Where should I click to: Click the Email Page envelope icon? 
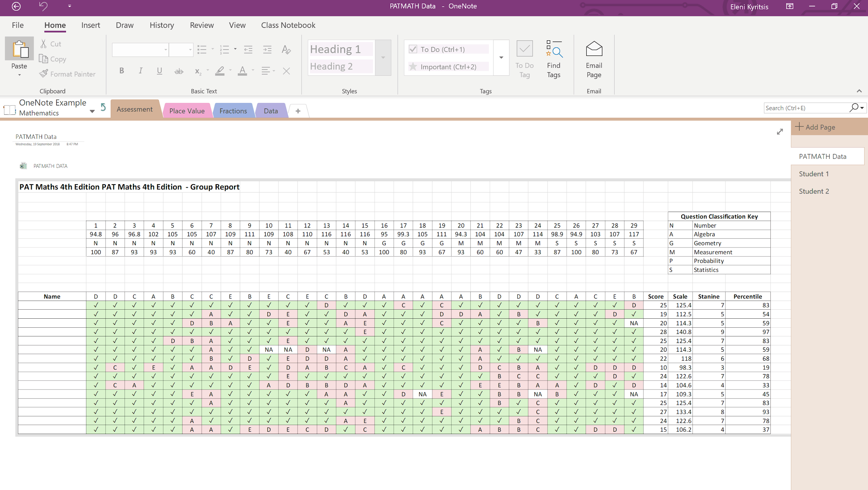594,49
